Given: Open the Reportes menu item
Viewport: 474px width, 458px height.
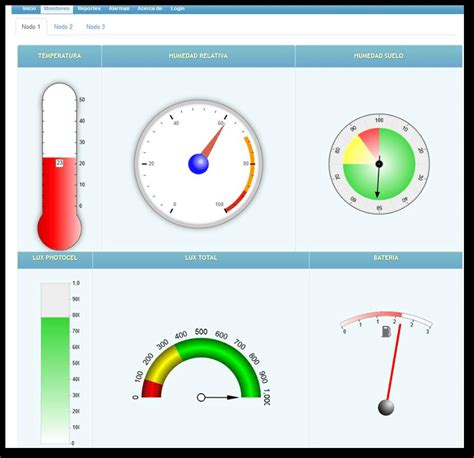Looking at the screenshot, I should pos(89,8).
